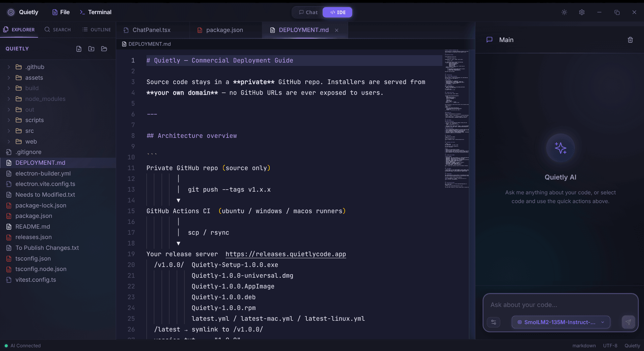The width and height of the screenshot is (644, 351).
Task: Click the folder icon of the src folder
Action: 19,131
